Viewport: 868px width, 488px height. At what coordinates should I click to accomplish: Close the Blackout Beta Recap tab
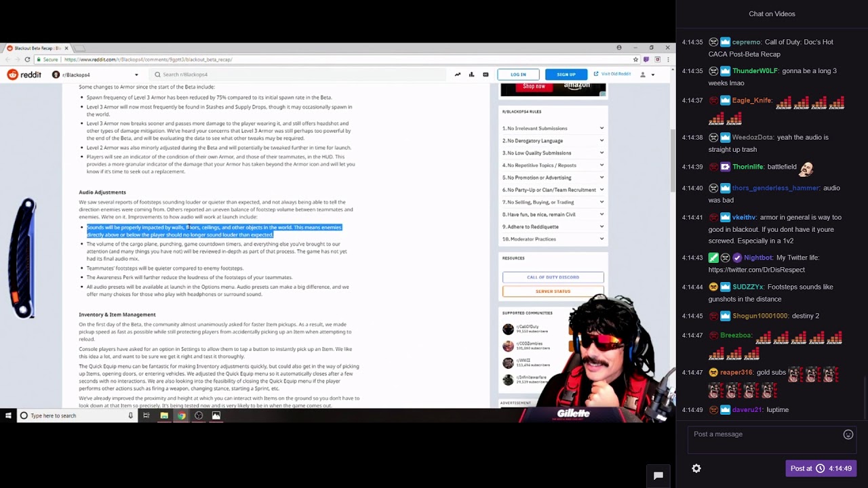point(65,48)
